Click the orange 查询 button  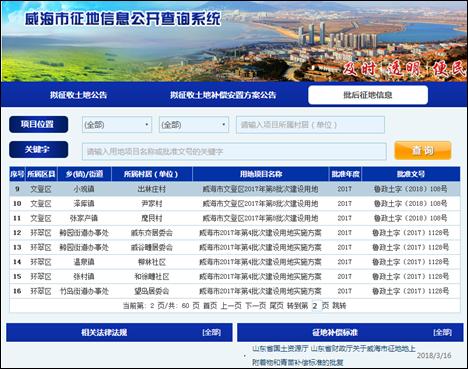coord(423,150)
